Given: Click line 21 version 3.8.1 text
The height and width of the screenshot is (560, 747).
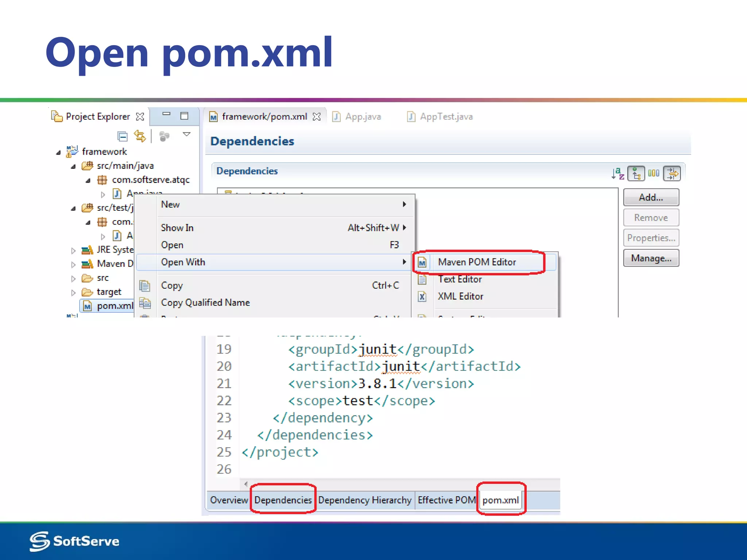Looking at the screenshot, I should click(378, 384).
